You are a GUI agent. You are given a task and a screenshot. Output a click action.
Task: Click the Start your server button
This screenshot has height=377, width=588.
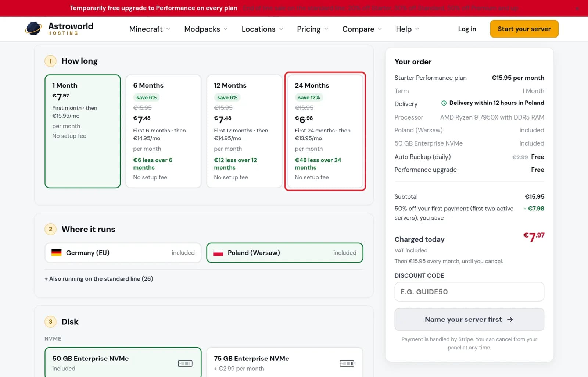[x=524, y=29]
